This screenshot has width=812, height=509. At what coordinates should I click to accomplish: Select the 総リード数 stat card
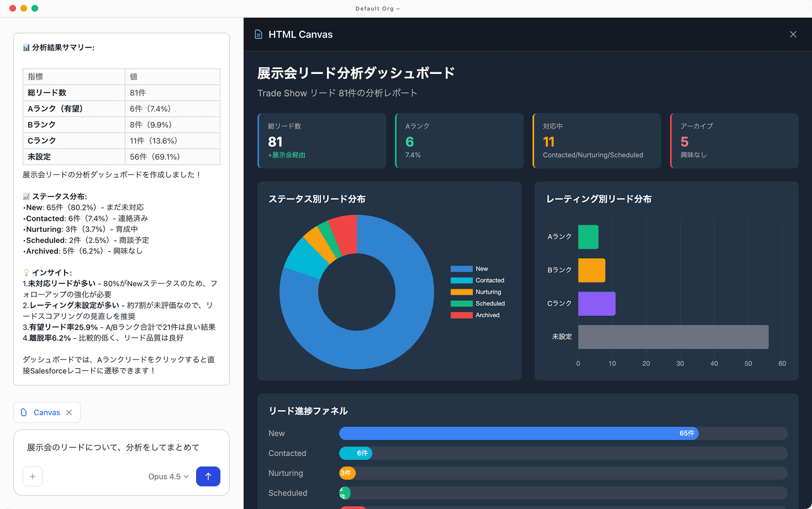pos(321,141)
